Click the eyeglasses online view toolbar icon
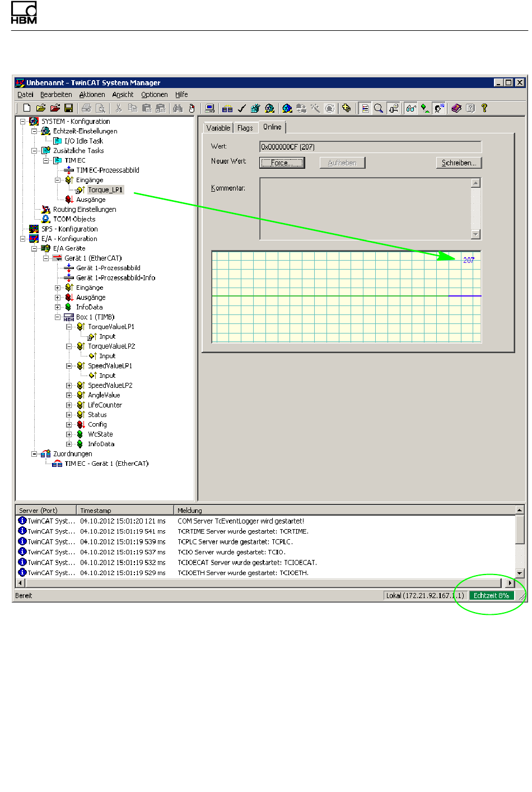The image size is (532, 792). coord(411,108)
